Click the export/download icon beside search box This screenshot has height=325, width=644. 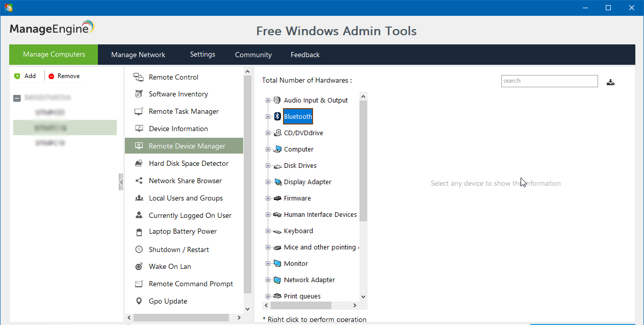pyautogui.click(x=610, y=82)
